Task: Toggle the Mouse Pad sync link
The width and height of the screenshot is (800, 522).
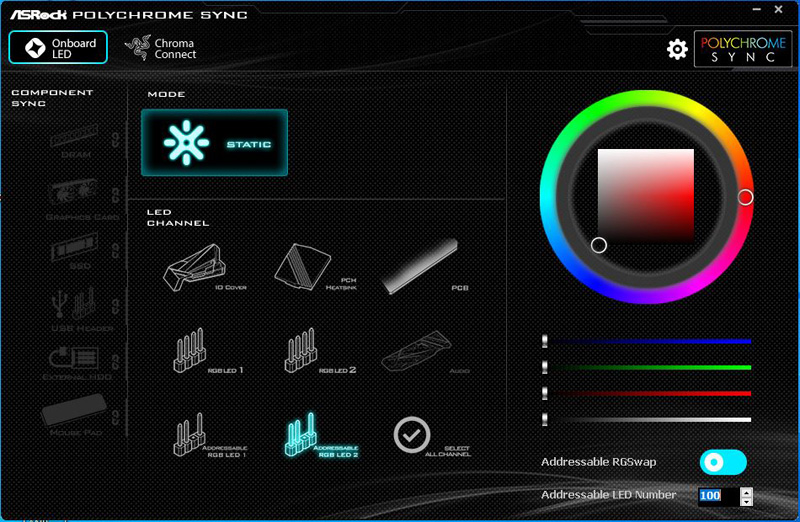Action: [116, 417]
